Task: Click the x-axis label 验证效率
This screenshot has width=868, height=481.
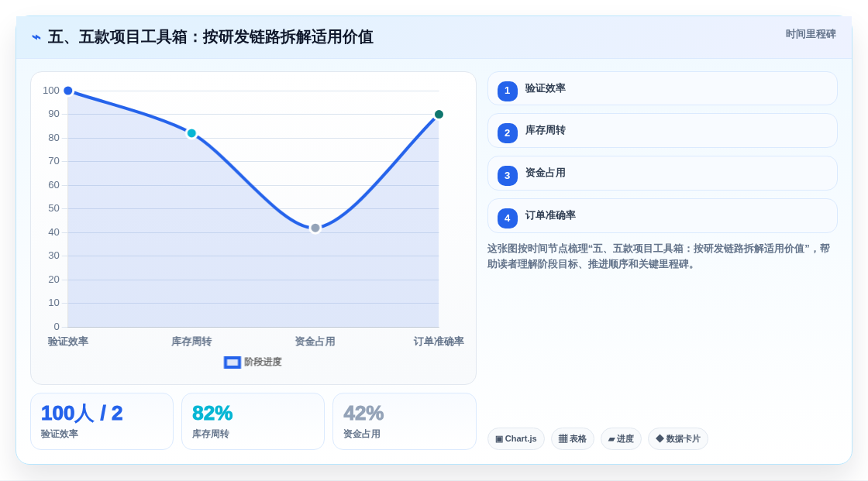Action: 68,342
